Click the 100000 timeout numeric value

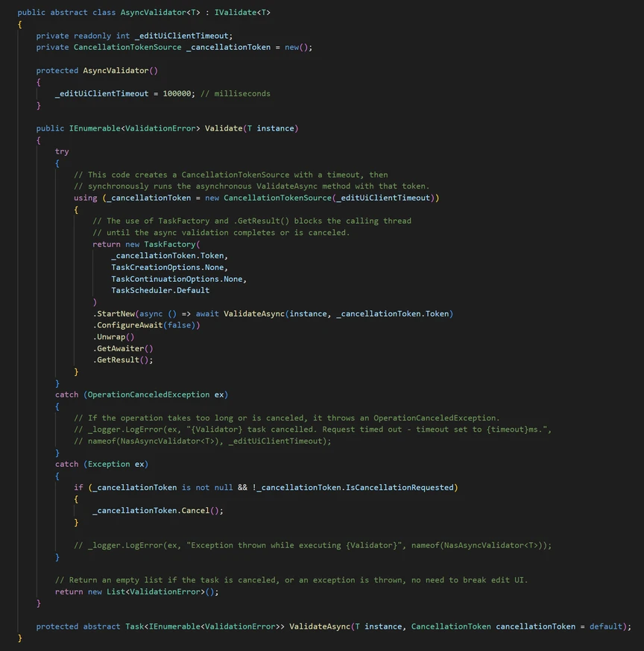pyautogui.click(x=179, y=94)
